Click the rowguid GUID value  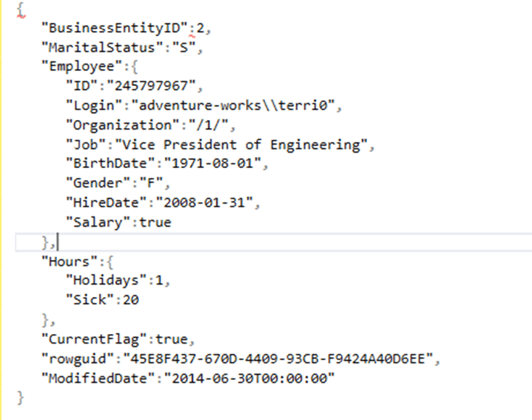pyautogui.click(x=280, y=359)
